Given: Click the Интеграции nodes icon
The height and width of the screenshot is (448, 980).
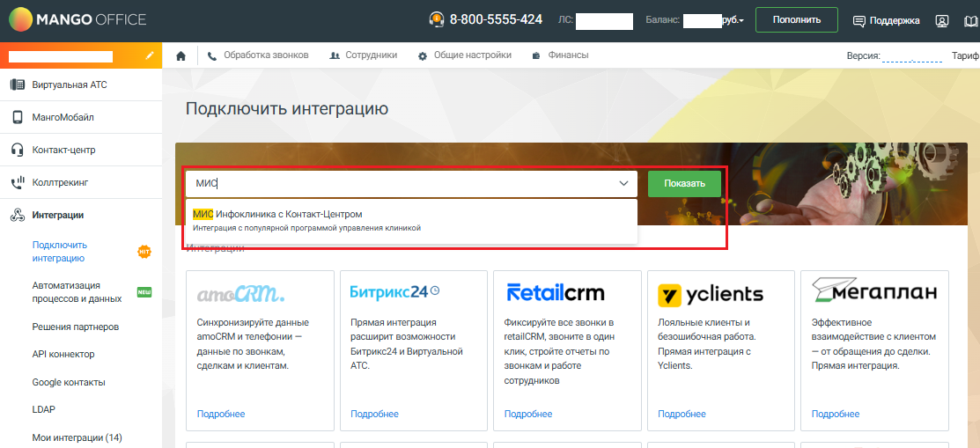Looking at the screenshot, I should (18, 216).
